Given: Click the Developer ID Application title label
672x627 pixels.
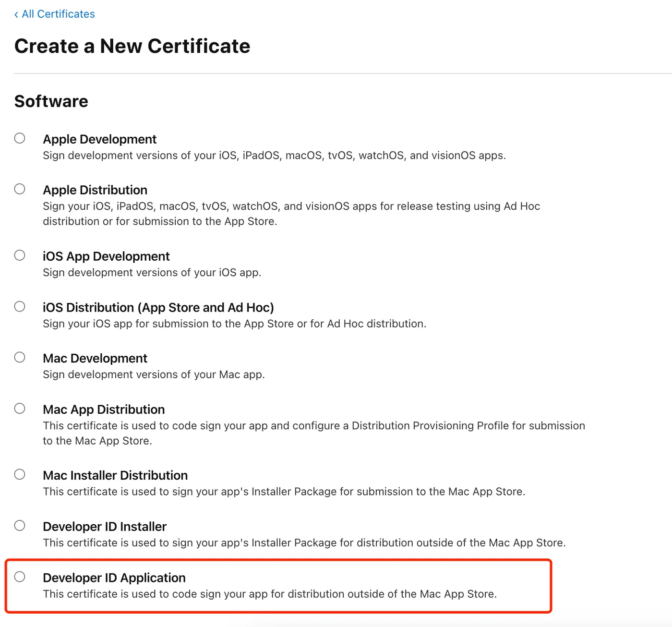Looking at the screenshot, I should pyautogui.click(x=114, y=578).
